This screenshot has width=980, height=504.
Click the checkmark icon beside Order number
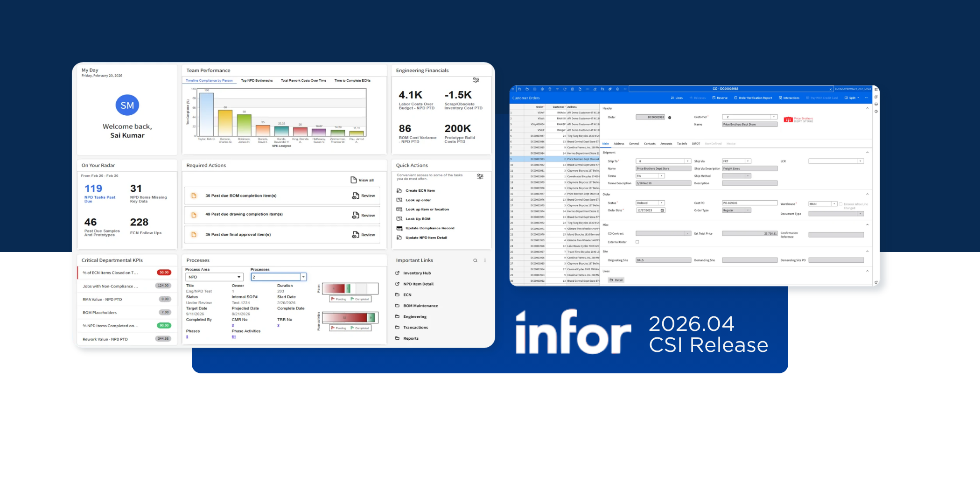pyautogui.click(x=670, y=118)
